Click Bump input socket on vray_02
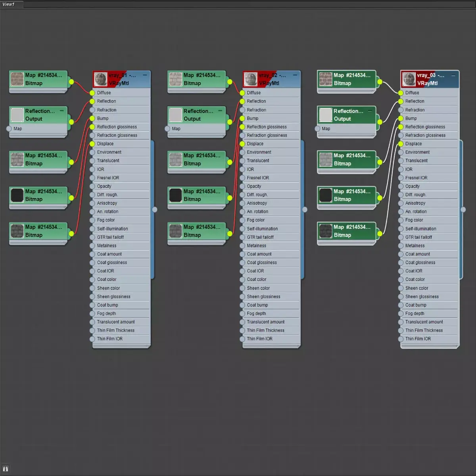The width and height of the screenshot is (476, 476). [242, 118]
